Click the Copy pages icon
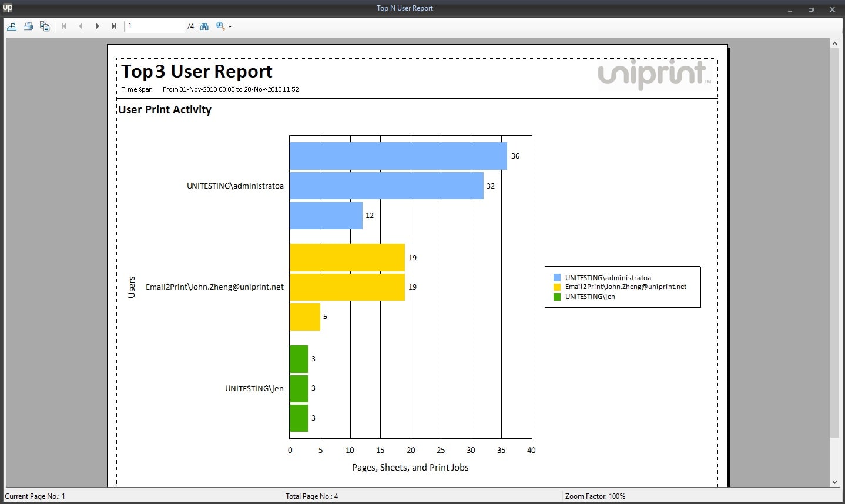This screenshot has height=504, width=845. coord(45,26)
